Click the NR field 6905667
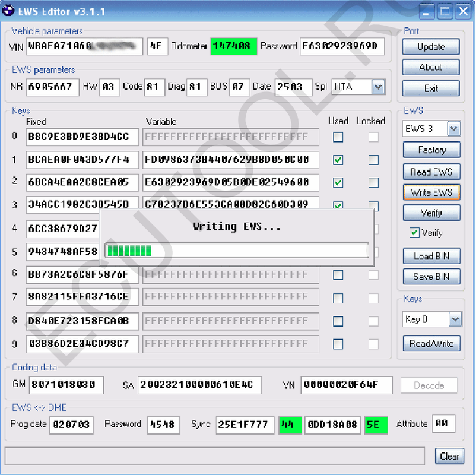476x475 pixels. tap(52, 87)
